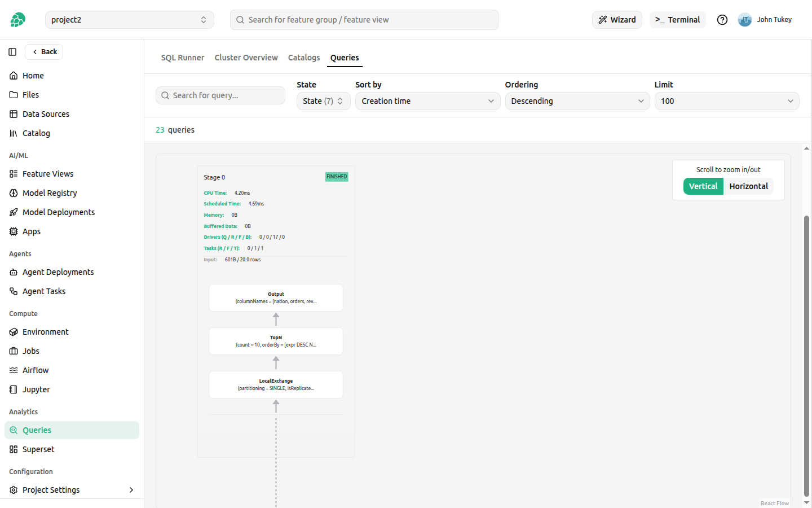
Task: Switch layout to Vertical
Action: coord(703,186)
